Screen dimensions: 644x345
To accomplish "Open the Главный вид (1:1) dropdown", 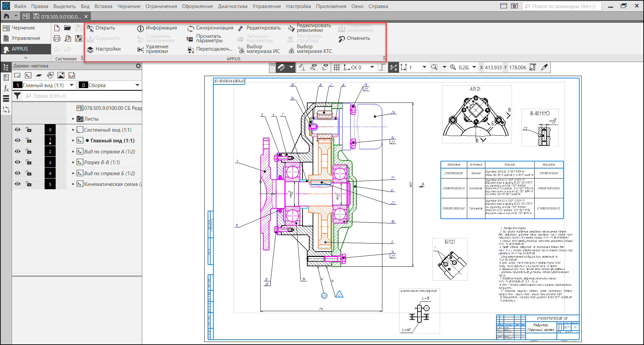I will (71, 85).
